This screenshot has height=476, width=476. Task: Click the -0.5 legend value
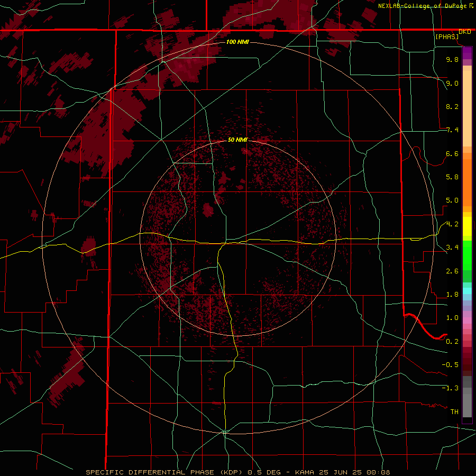450,365
